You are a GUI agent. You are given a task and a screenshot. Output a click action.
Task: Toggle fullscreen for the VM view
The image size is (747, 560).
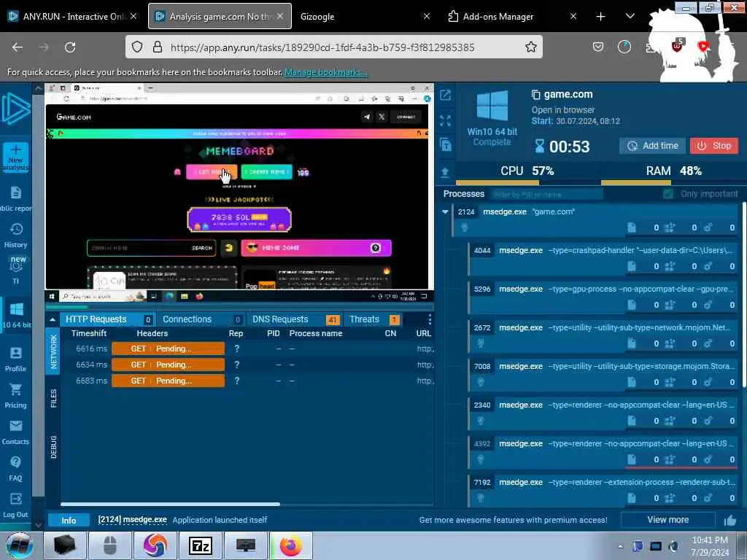pos(446,120)
